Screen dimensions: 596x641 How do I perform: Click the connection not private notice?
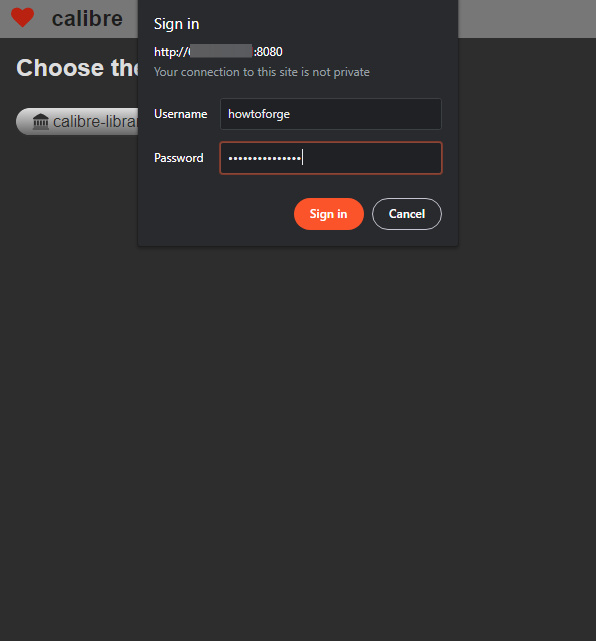click(262, 72)
